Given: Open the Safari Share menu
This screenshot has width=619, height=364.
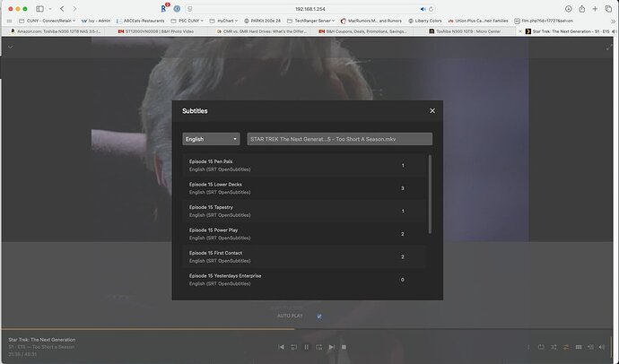Looking at the screenshot, I should point(582,9).
